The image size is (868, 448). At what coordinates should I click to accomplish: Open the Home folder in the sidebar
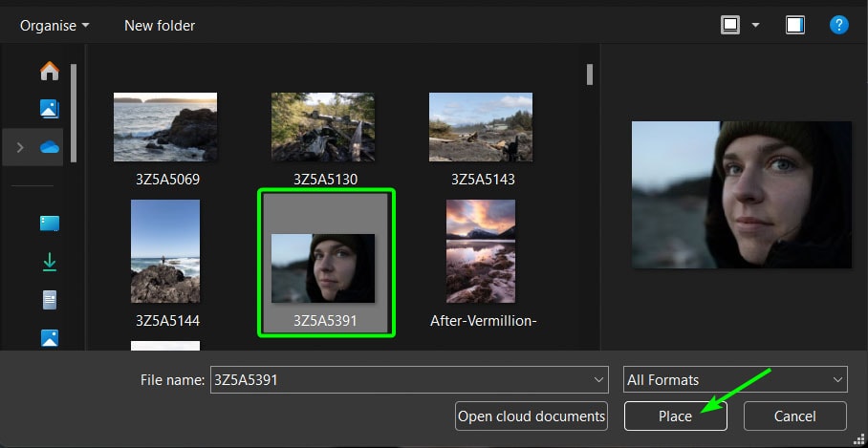click(50, 72)
